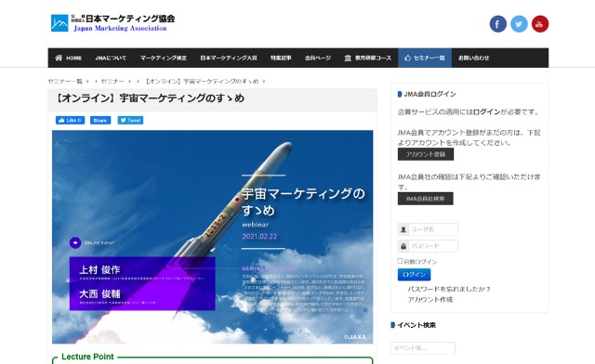Click the Facebook Like button
The height and width of the screenshot is (364, 595).
click(71, 120)
